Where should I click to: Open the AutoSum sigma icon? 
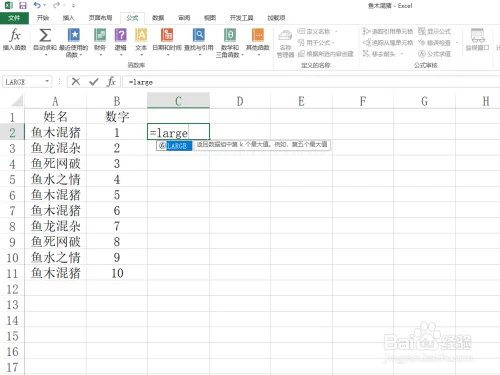pos(45,35)
